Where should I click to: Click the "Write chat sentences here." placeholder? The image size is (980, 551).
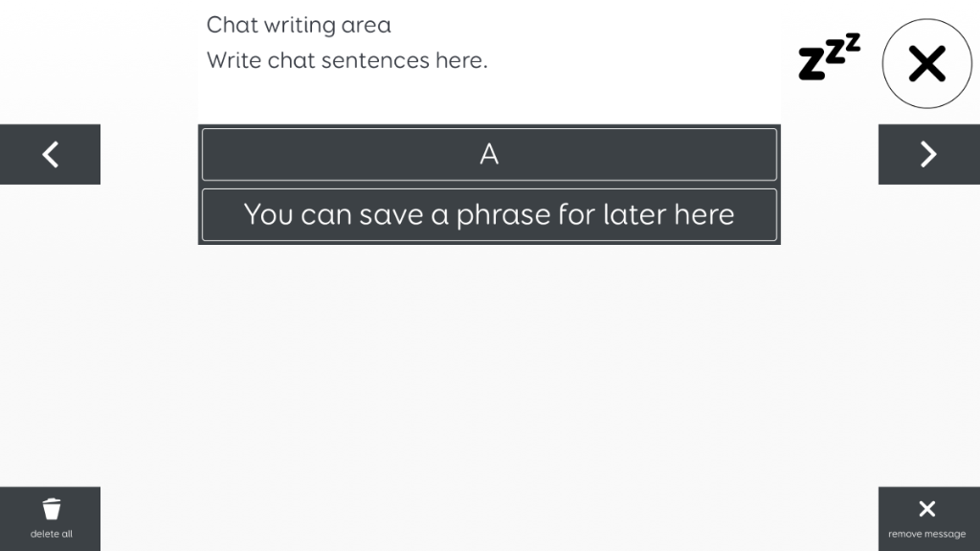tap(346, 60)
